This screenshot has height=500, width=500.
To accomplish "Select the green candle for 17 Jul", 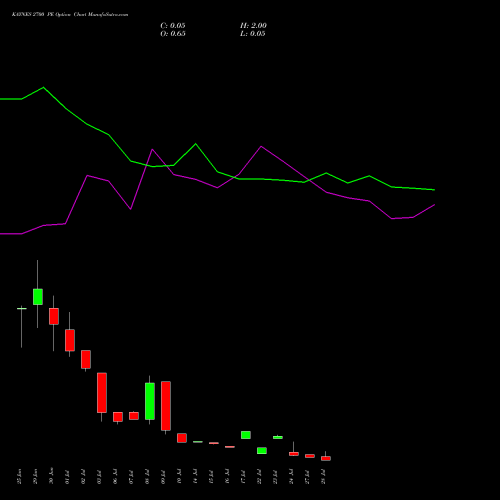I will click(x=246, y=435).
